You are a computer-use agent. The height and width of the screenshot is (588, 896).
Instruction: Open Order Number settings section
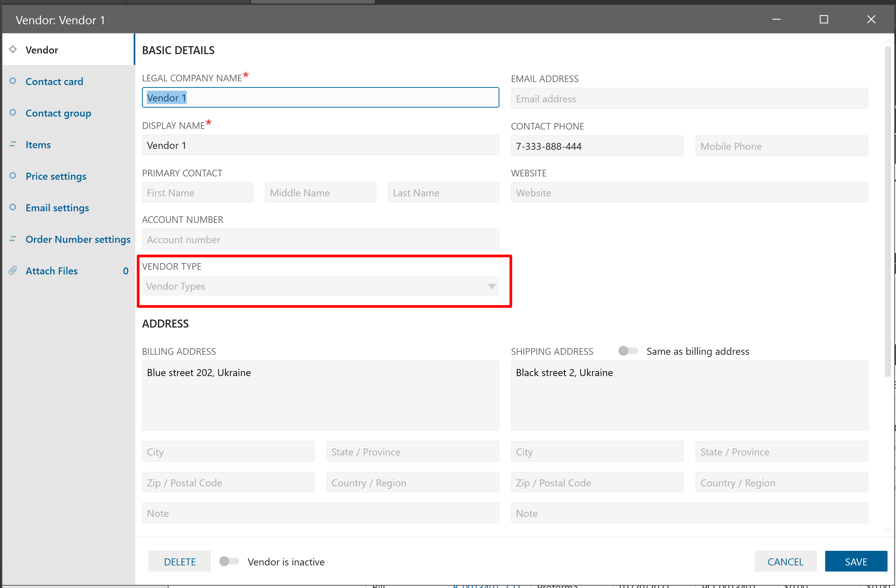click(78, 239)
